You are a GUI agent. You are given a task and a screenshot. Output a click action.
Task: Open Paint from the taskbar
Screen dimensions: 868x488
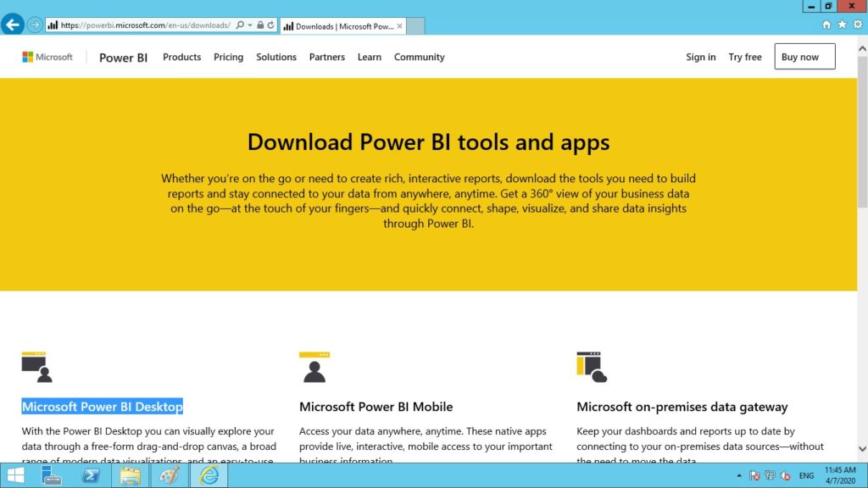[x=170, y=475]
